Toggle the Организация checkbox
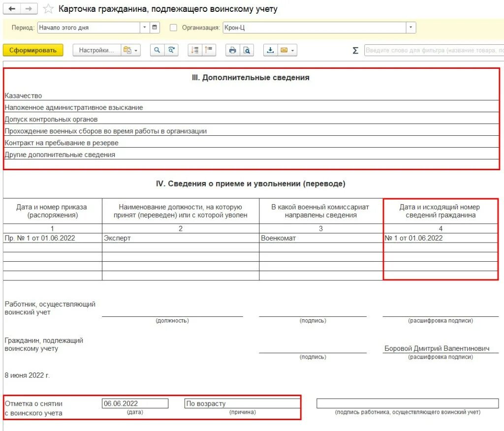The width and height of the screenshot is (504, 431). [173, 28]
